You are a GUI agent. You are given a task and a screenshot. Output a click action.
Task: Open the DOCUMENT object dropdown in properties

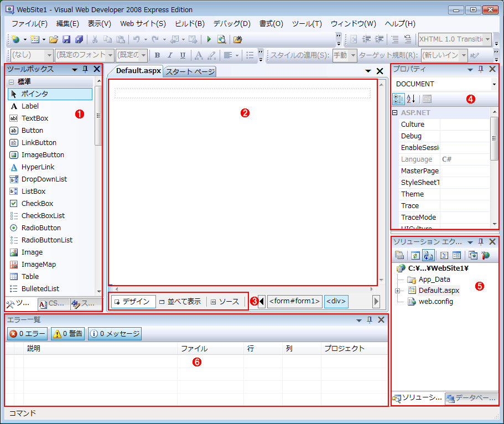click(494, 84)
